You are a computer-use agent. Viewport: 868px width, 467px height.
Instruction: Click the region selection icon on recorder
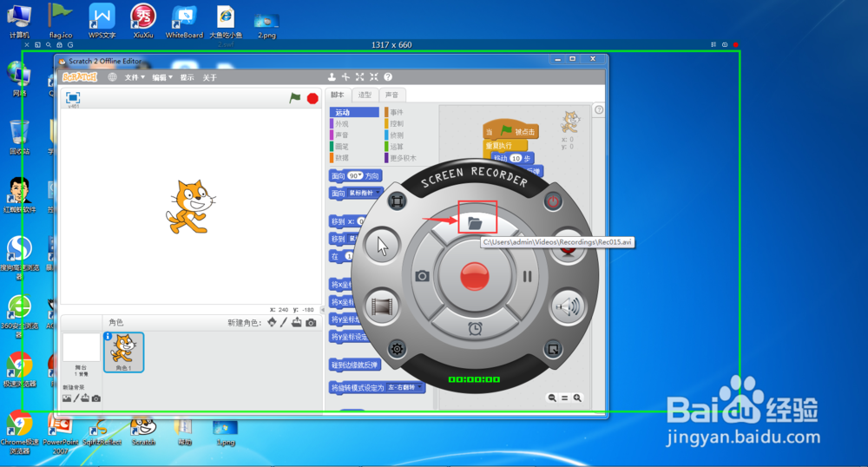tap(397, 201)
